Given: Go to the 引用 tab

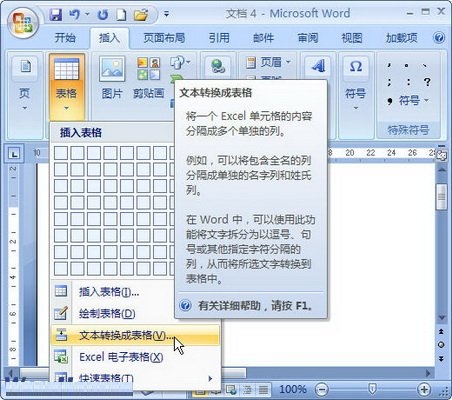Looking at the screenshot, I should tap(219, 38).
